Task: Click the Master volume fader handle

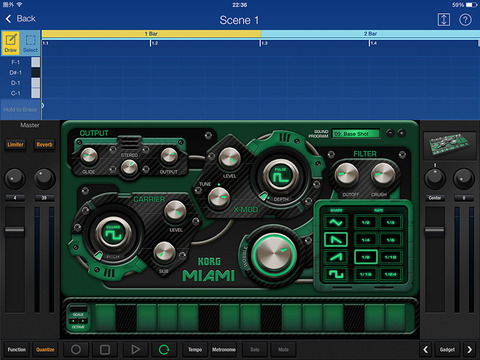Action: click(15, 231)
